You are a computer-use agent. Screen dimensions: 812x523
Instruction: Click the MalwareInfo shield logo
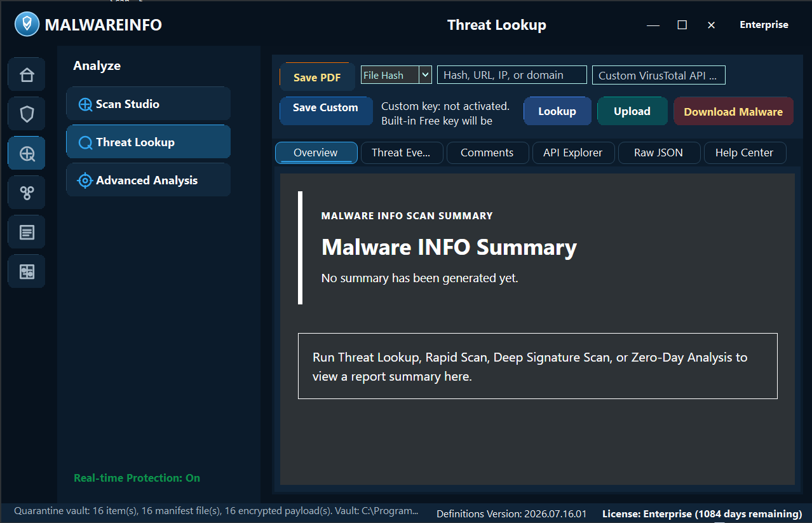coord(27,25)
